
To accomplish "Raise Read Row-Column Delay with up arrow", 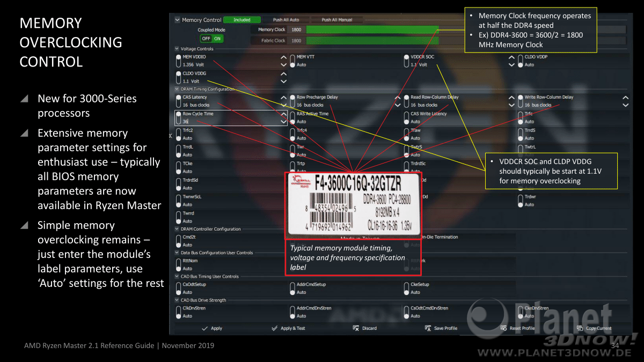I will pyautogui.click(x=511, y=98).
